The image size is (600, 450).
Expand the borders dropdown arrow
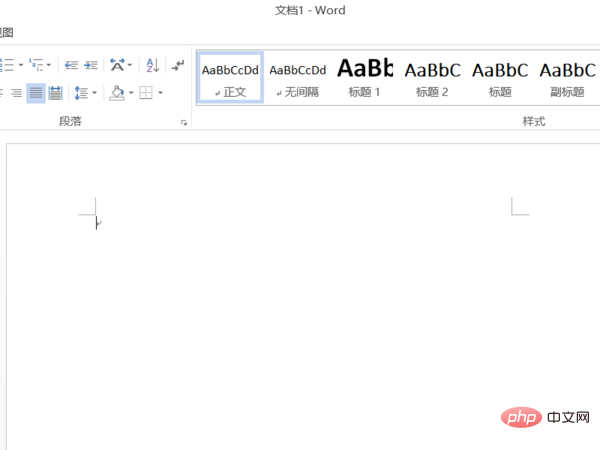point(160,93)
